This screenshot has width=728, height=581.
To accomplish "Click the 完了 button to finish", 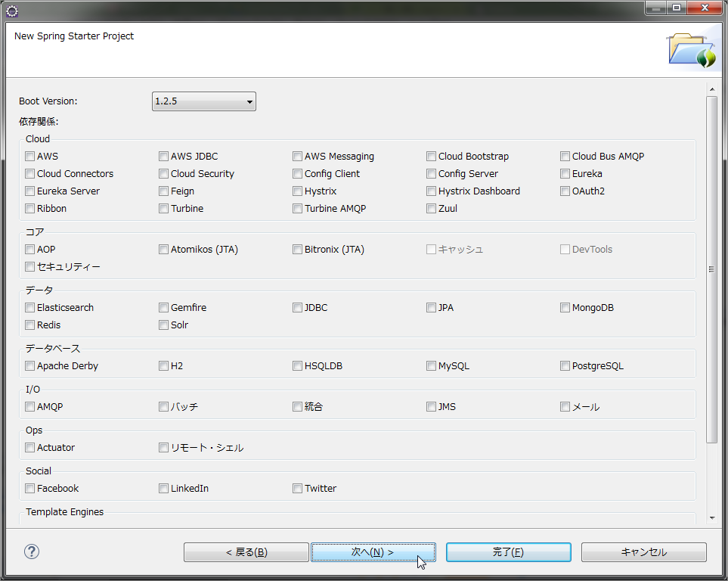I will (x=508, y=551).
